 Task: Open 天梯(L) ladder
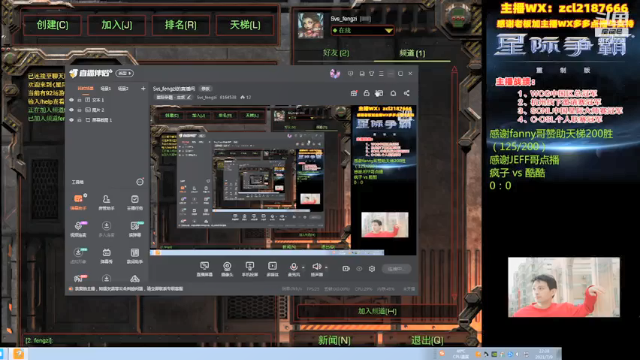[x=245, y=25]
